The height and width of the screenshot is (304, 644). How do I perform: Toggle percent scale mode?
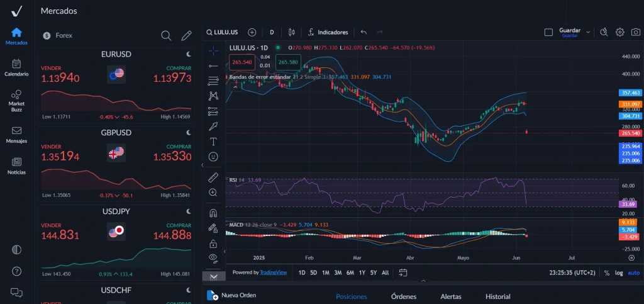click(607, 273)
